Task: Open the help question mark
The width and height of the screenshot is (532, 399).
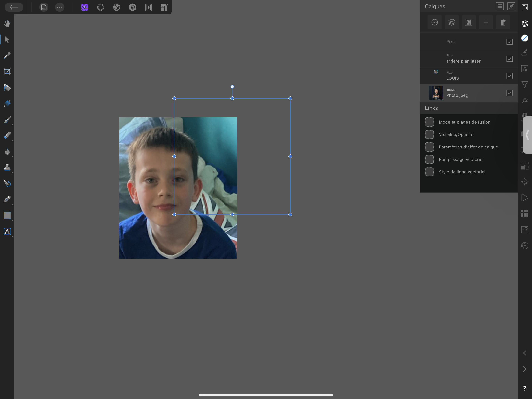Action: (525, 388)
